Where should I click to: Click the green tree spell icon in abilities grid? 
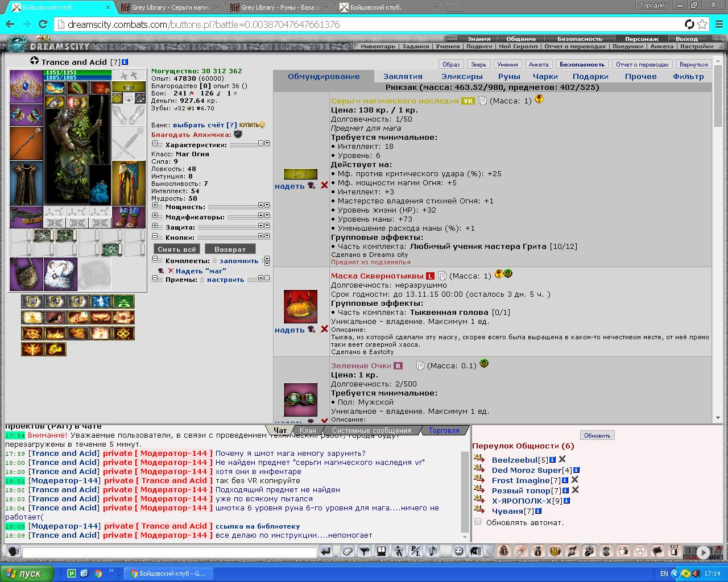pos(123,301)
